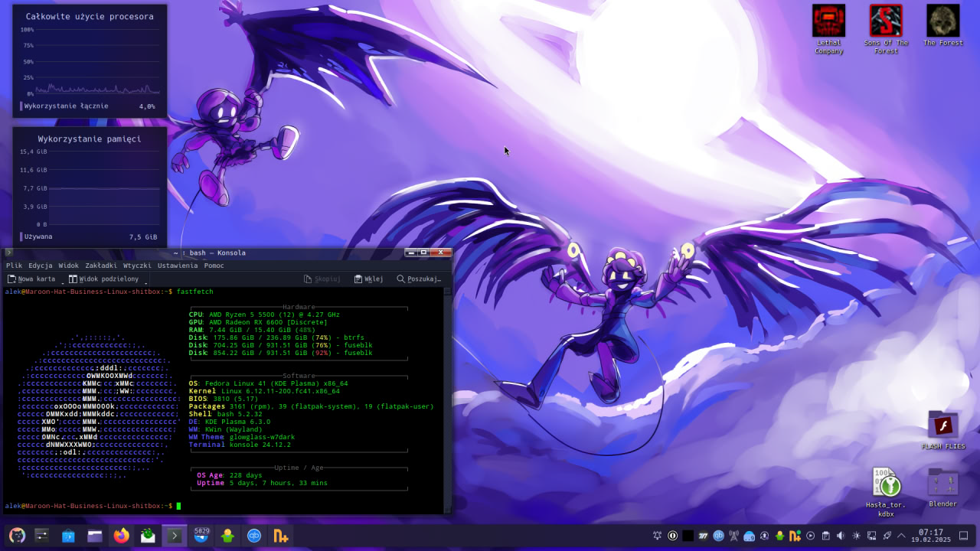This screenshot has height=551, width=980.
Task: Open System Settings from taskbar
Action: 42,536
